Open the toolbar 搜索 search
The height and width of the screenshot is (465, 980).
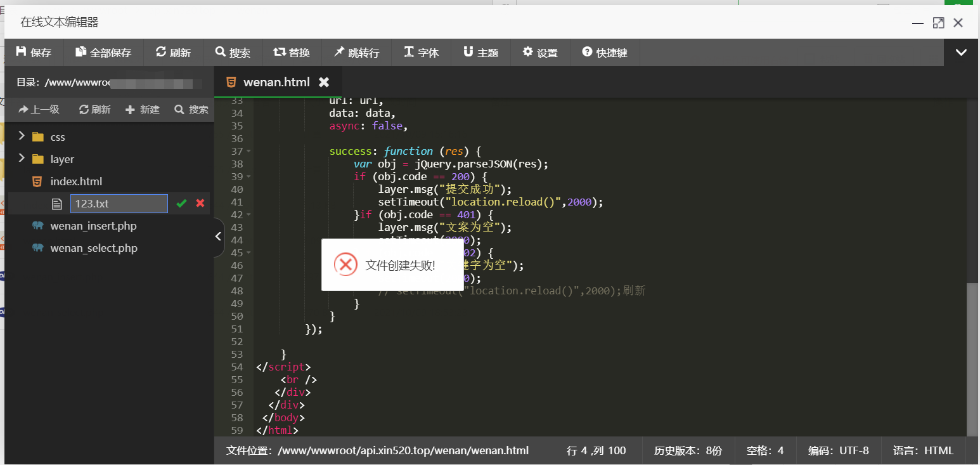(233, 53)
